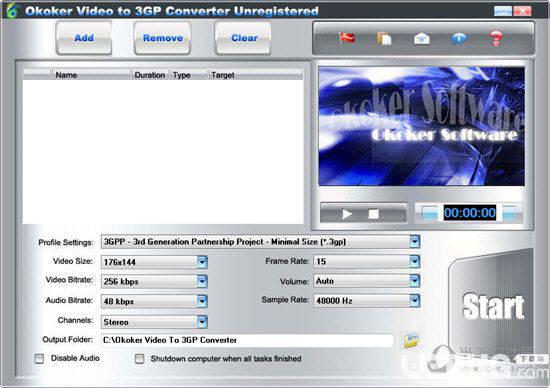Click the left trim marker button beside timer
Viewport: 550px width, 388px height.
tap(430, 213)
